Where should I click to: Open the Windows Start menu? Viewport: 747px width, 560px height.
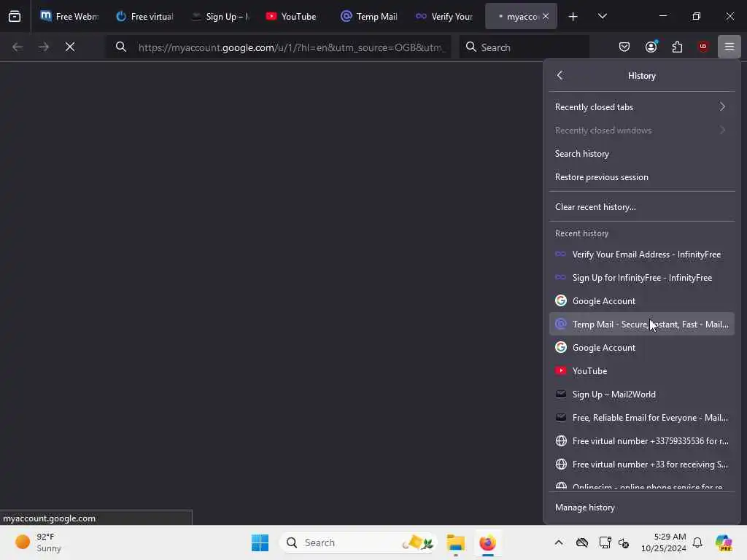pos(260,542)
